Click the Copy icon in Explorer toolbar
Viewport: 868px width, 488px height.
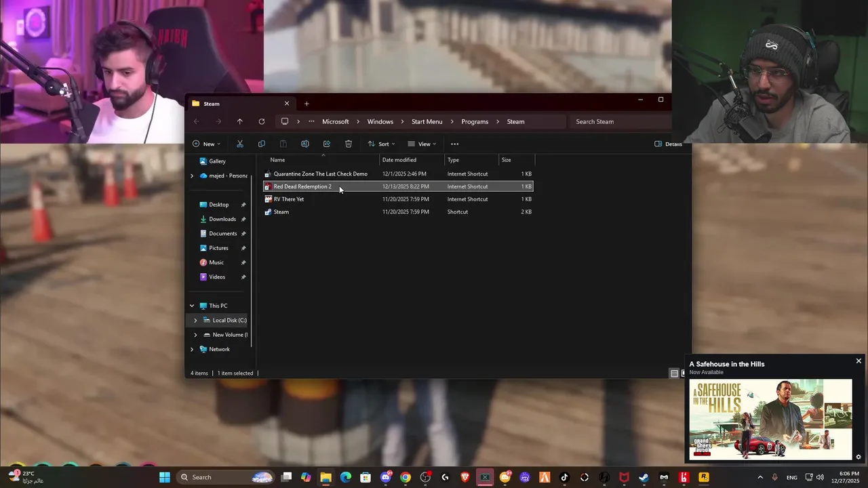coord(262,144)
